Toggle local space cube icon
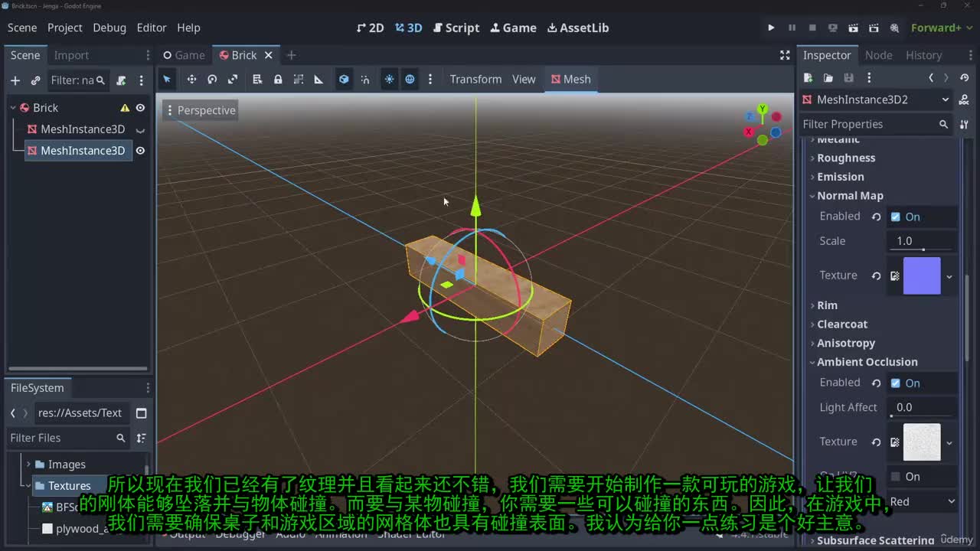 click(344, 79)
